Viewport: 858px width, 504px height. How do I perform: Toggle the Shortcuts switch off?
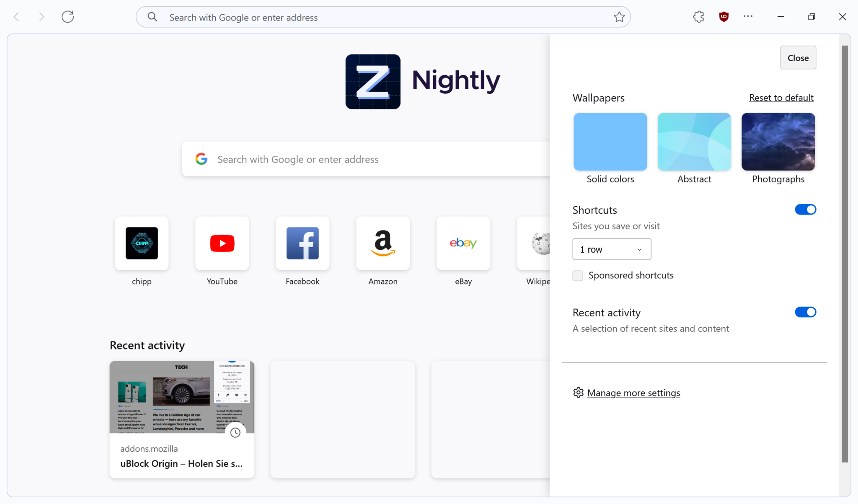tap(805, 209)
